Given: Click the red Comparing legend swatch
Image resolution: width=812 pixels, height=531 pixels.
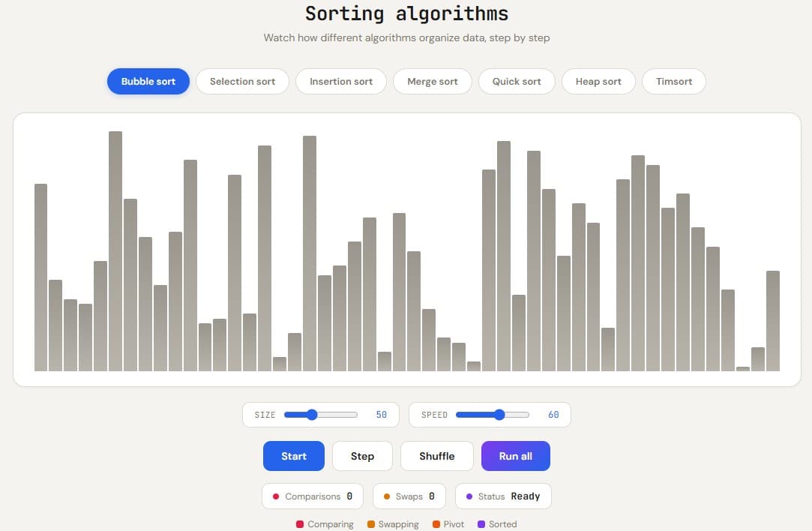Looking at the screenshot, I should [x=299, y=524].
